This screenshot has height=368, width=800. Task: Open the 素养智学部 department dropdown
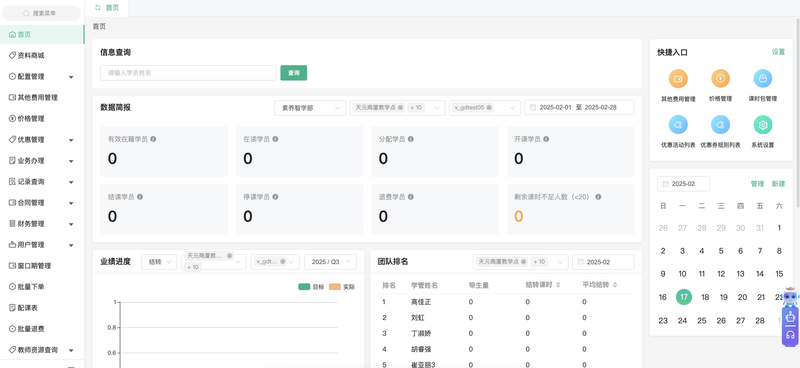(310, 108)
